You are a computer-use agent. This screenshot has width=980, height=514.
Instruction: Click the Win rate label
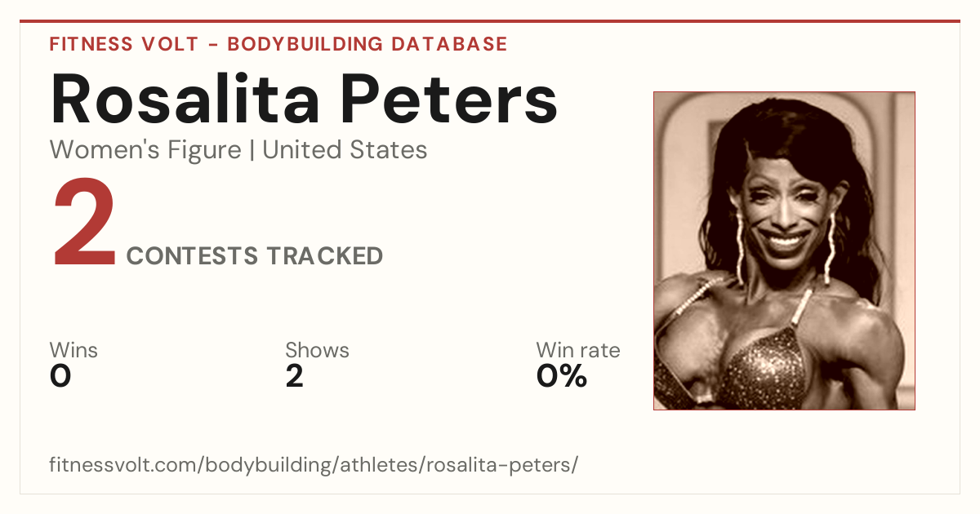(x=578, y=350)
